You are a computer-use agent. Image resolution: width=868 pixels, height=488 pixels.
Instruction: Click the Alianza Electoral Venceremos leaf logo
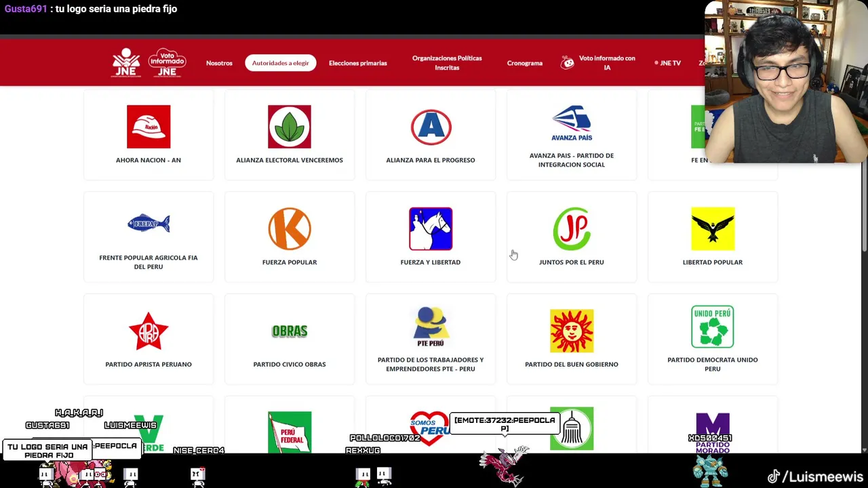pyautogui.click(x=290, y=127)
